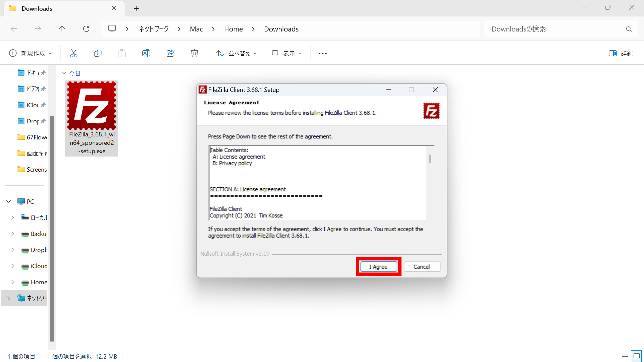This screenshot has height=362, width=644.
Task: Click Cancel in the setup dialog
Action: point(422,267)
